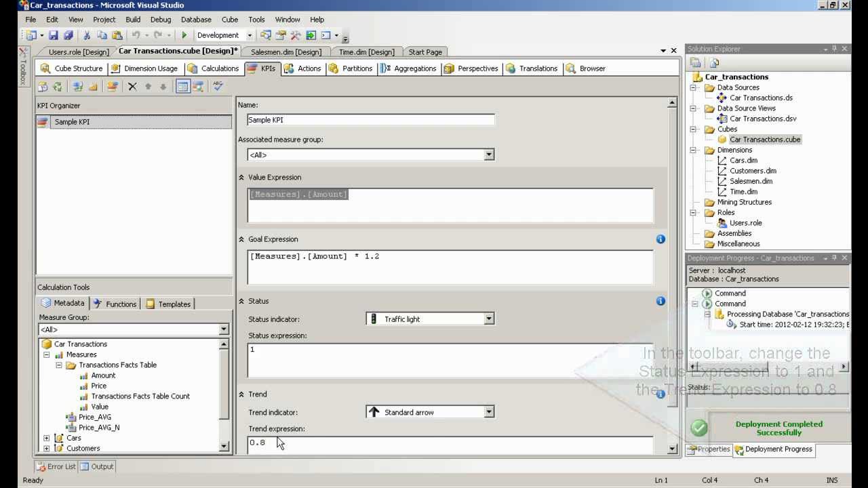
Task: Collapse the Goal Expression section
Action: [241, 239]
